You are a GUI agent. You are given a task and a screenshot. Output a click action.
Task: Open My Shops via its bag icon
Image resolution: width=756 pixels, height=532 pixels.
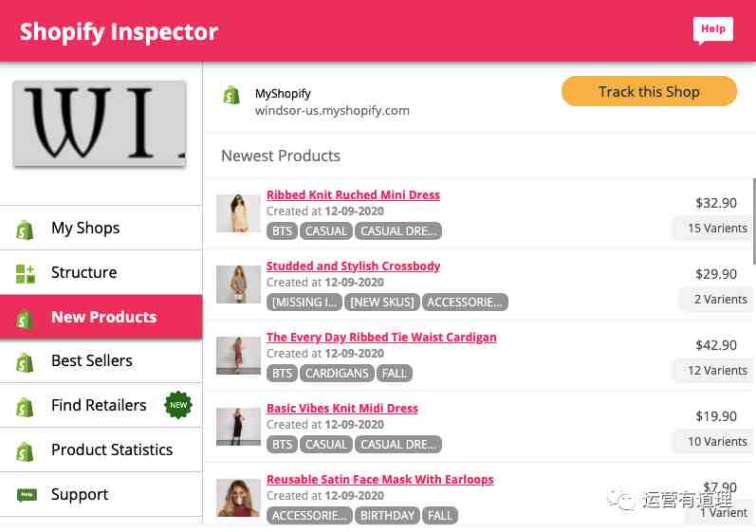tap(25, 229)
